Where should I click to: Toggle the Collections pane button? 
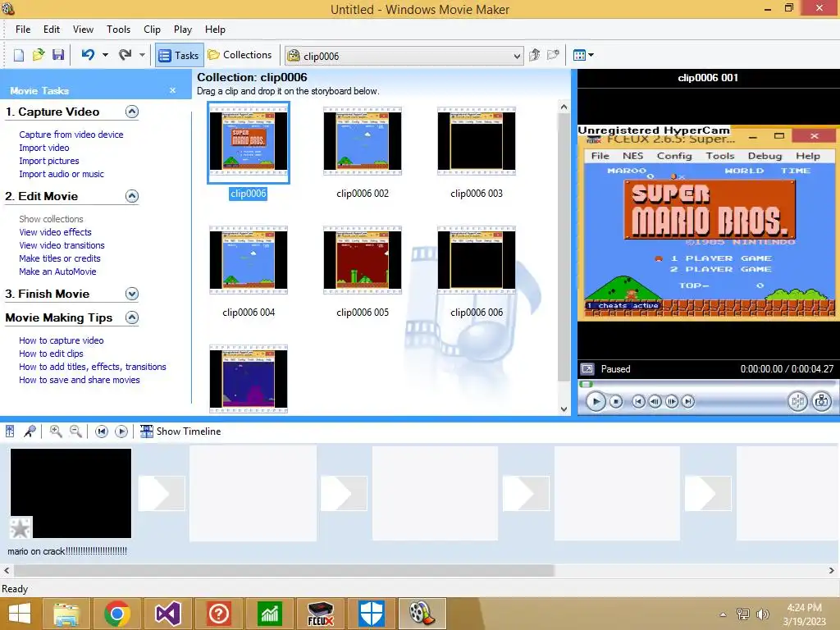[240, 55]
